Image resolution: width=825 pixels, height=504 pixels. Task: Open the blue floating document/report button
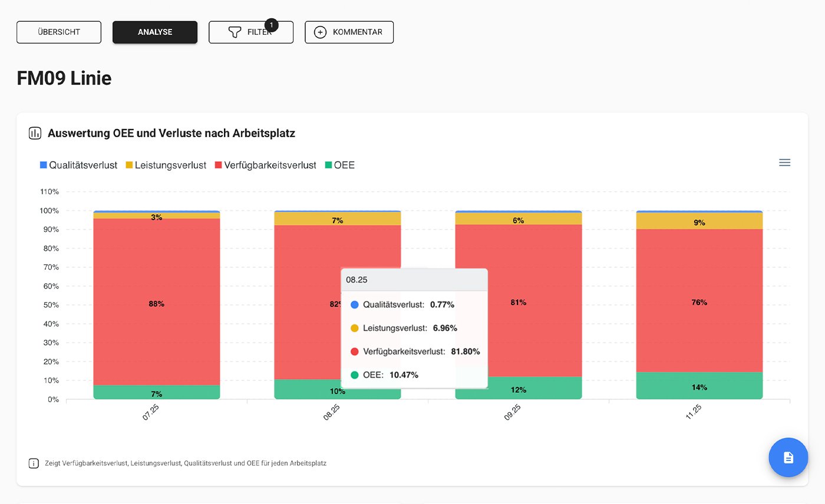pyautogui.click(x=788, y=457)
